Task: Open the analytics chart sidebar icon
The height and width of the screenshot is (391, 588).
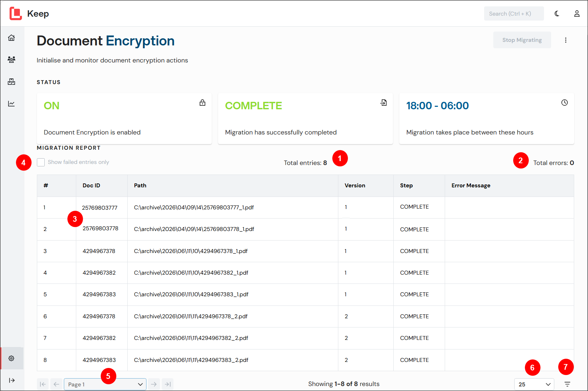Action: 11,104
